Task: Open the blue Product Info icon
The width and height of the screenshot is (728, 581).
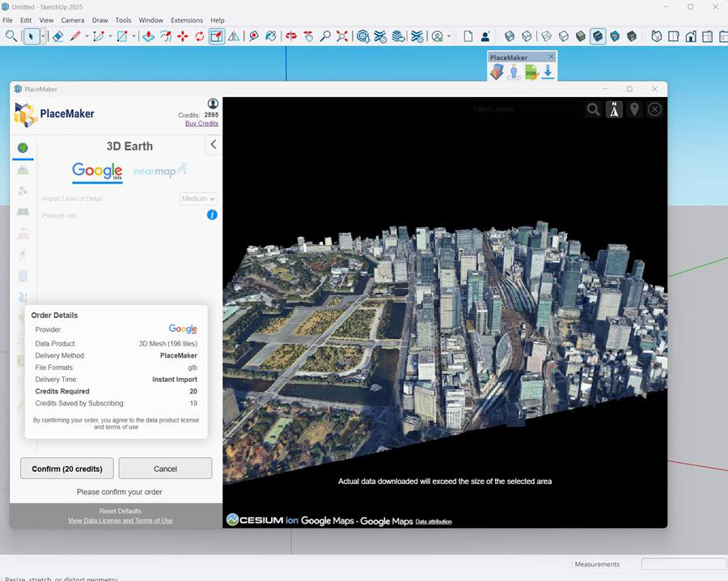Action: pos(212,215)
